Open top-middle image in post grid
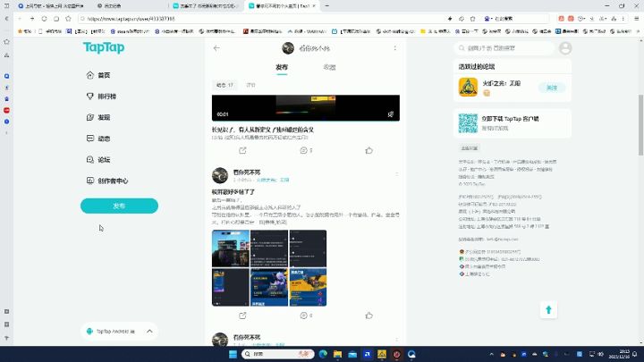Viewport: 644px width, 362px height. point(269,248)
